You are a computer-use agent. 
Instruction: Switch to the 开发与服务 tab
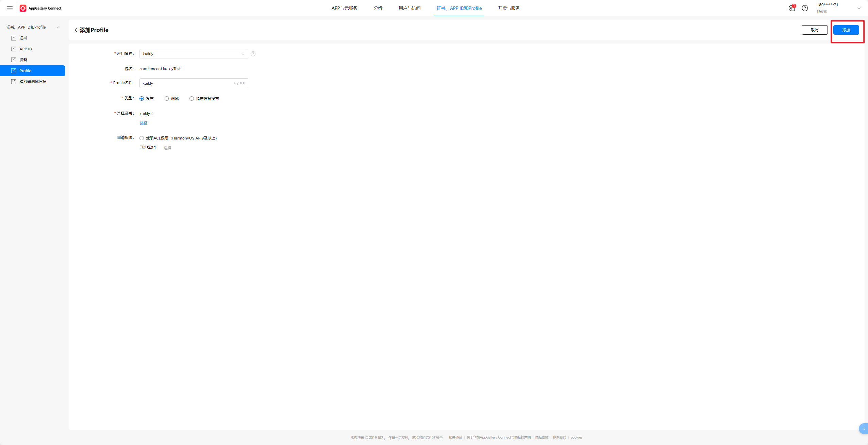pyautogui.click(x=508, y=8)
